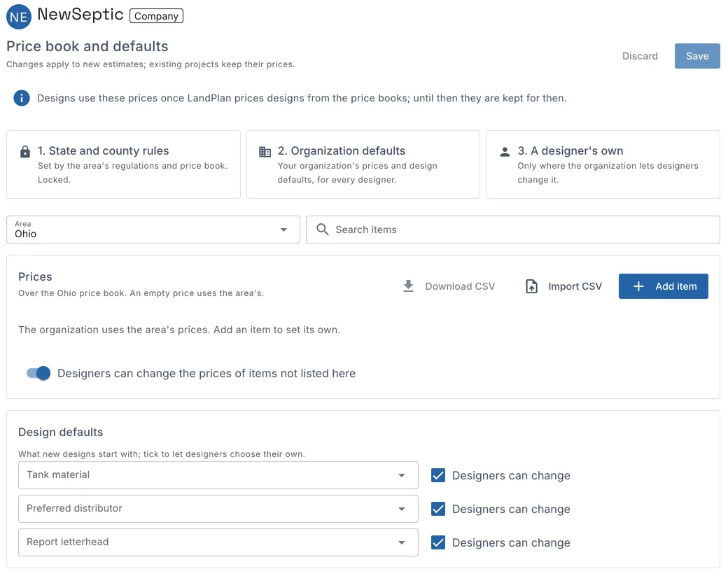Click the 'Designs use these prices once LandPlan' notice text
Image resolution: width=728 pixels, height=576 pixels.
[x=302, y=98]
